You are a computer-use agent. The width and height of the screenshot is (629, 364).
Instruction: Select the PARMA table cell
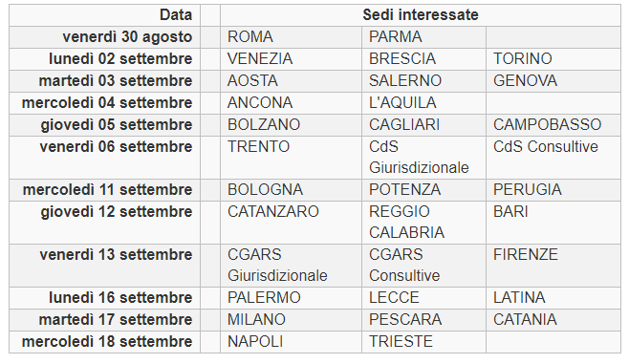click(423, 37)
